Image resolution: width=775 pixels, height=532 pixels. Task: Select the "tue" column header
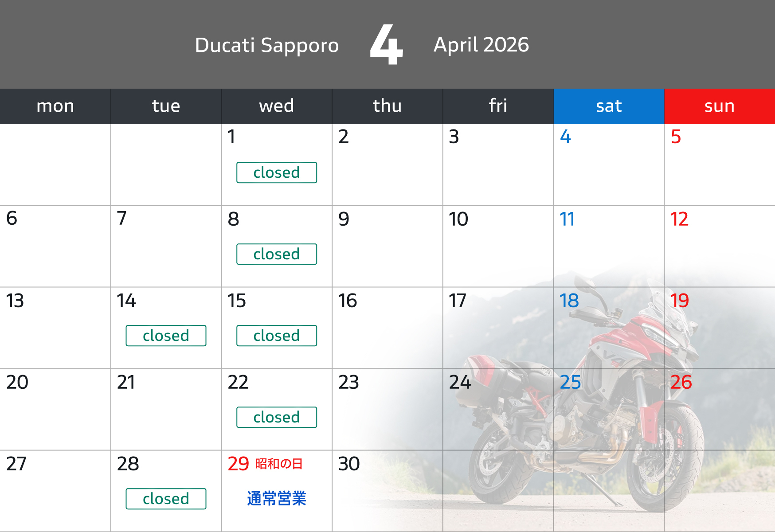pos(166,106)
